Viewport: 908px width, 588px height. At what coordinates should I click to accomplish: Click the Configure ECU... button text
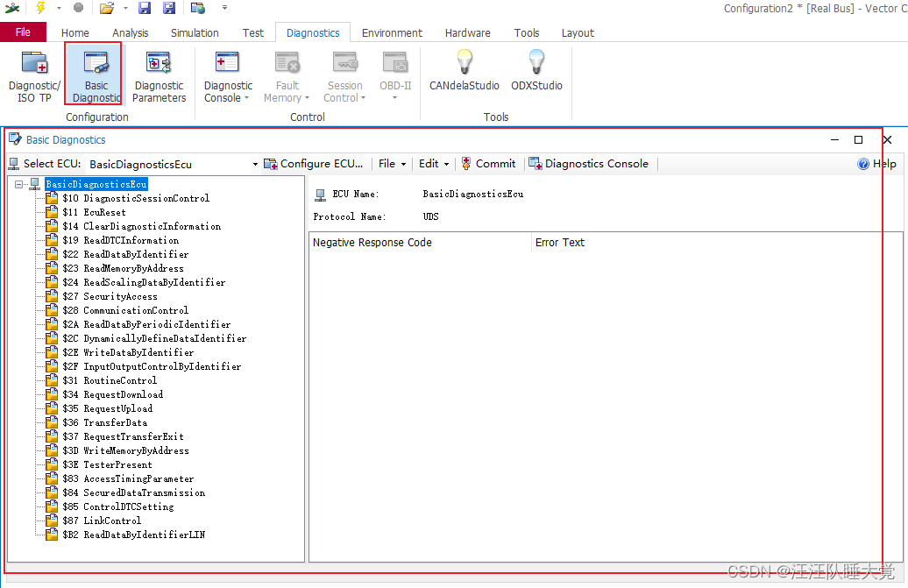tap(322, 164)
